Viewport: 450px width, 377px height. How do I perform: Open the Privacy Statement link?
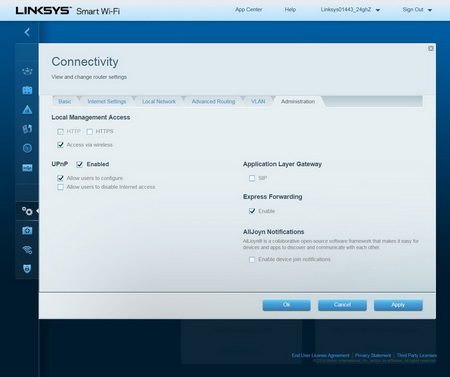[x=373, y=355]
